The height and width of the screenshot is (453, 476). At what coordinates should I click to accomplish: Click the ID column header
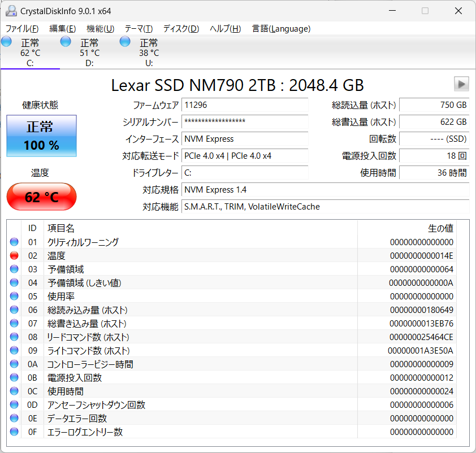point(32,228)
